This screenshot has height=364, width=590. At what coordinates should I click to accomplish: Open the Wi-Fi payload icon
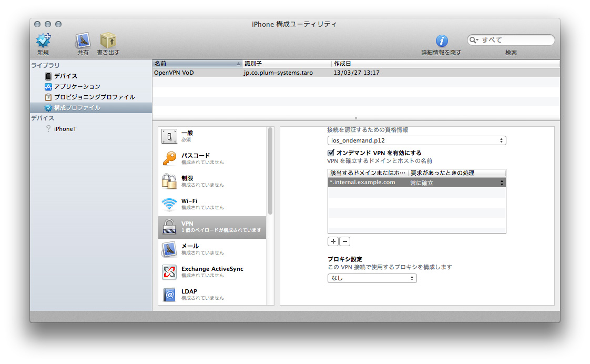(x=169, y=204)
